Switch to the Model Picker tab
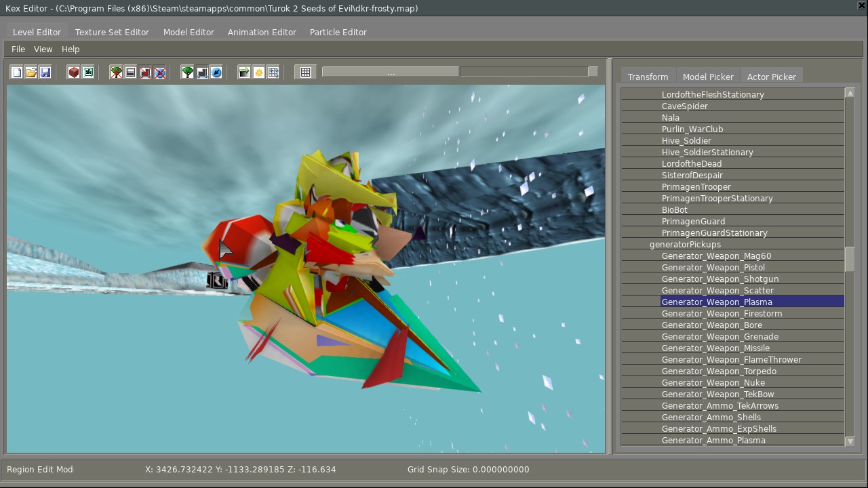Image resolution: width=868 pixels, height=488 pixels. (708, 77)
